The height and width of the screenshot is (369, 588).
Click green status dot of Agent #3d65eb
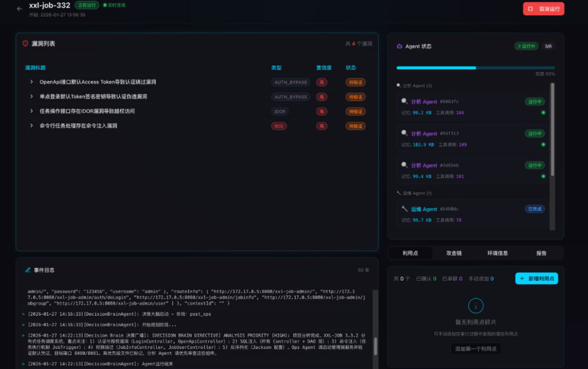point(543,177)
